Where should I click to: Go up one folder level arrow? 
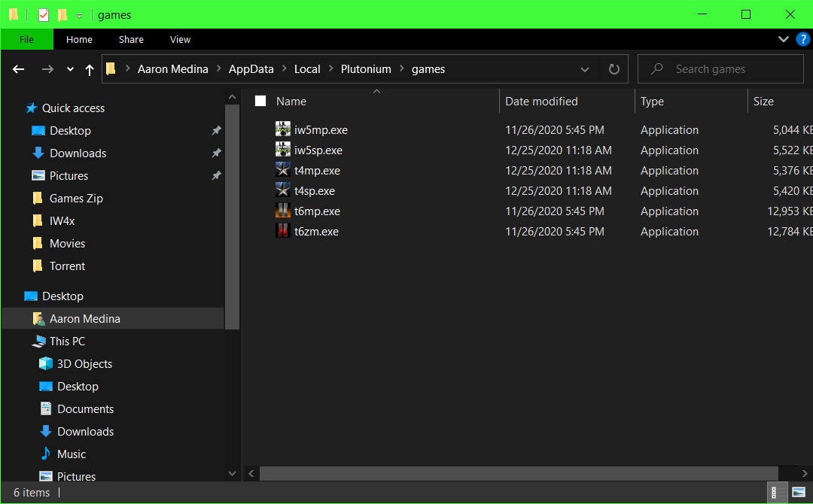click(x=89, y=69)
